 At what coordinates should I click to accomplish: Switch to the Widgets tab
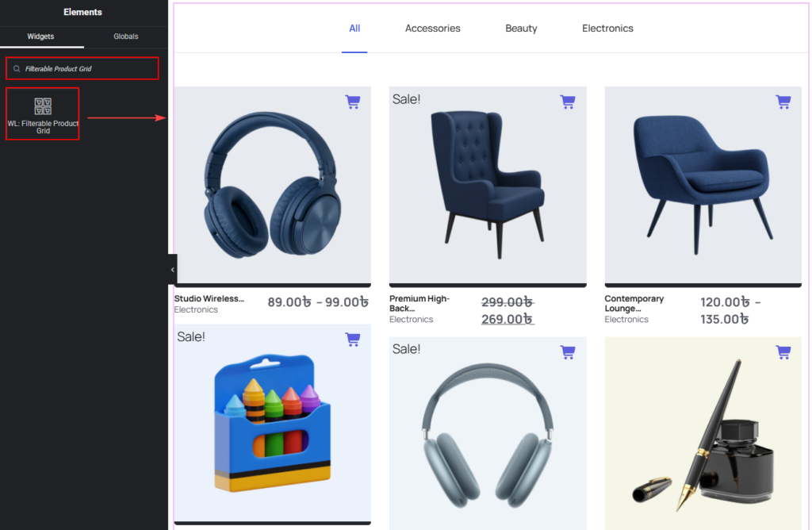pos(40,36)
